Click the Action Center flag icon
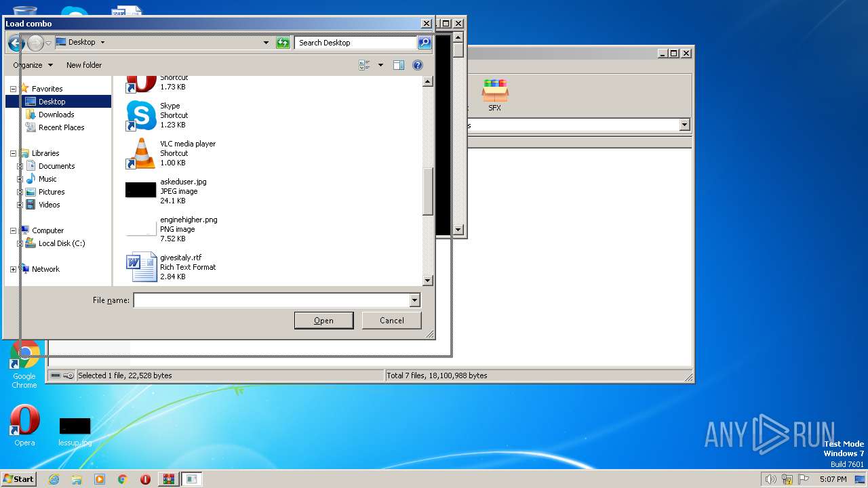The image size is (868, 488). pos(804,479)
